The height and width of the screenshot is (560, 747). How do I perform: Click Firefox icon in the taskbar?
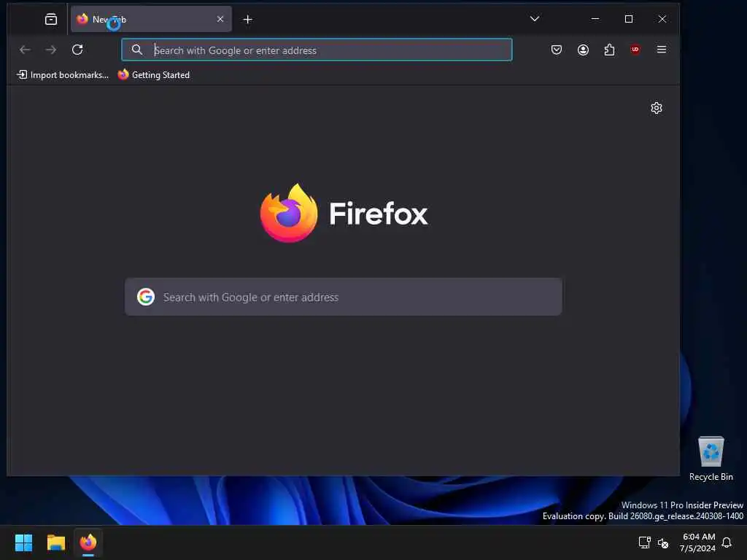coord(88,542)
